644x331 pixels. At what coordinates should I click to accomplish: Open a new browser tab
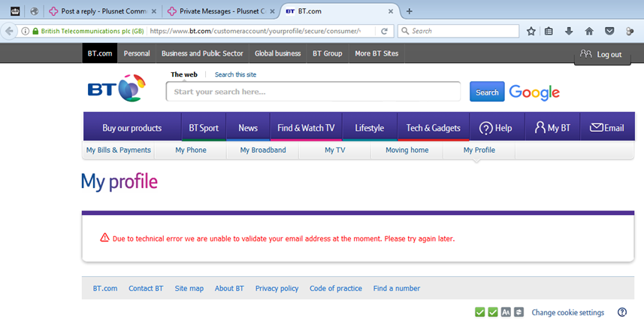point(409,11)
